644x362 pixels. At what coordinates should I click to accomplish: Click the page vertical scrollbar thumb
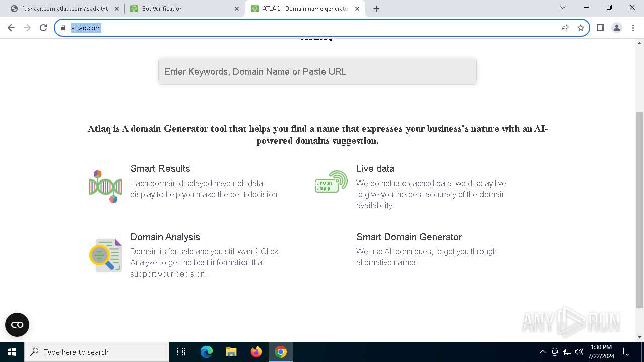tap(639, 210)
